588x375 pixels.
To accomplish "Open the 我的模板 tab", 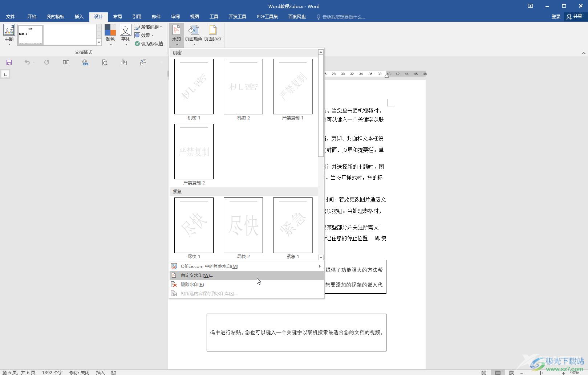I will (55, 16).
